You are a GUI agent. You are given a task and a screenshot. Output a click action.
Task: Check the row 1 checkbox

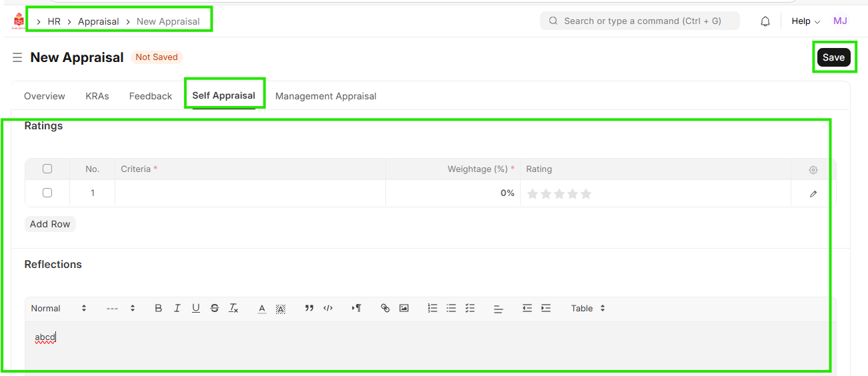(47, 193)
